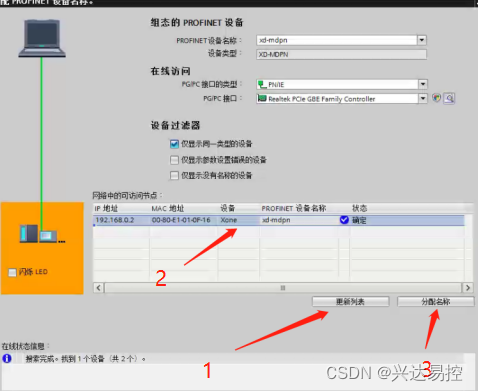Click the horizontal scrollbar thumb
Image resolution: width=478 pixels, height=391 pixels.
pyautogui.click(x=283, y=288)
